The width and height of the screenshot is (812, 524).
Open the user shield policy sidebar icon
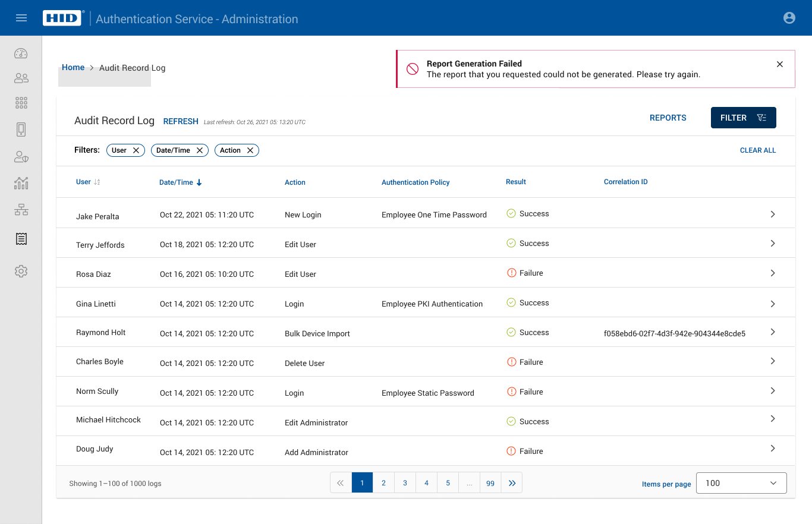pyautogui.click(x=21, y=157)
